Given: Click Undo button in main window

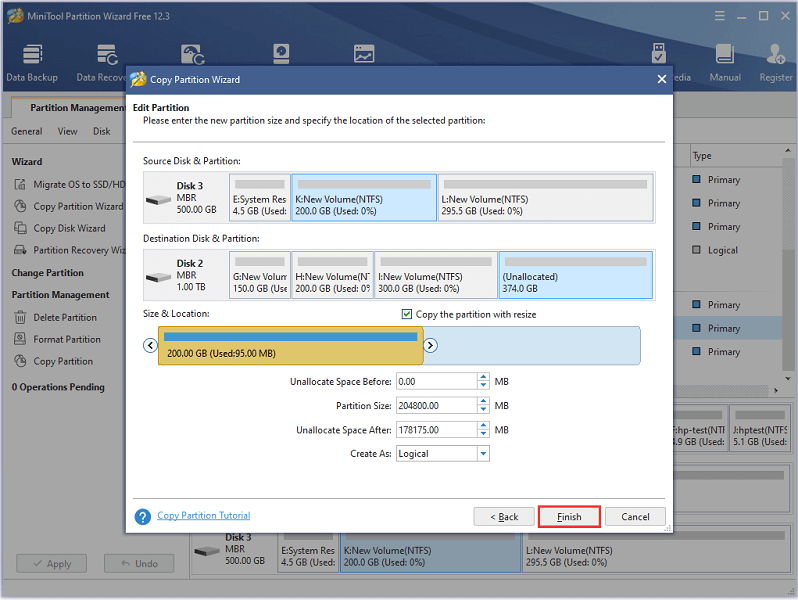Looking at the screenshot, I should click(139, 564).
